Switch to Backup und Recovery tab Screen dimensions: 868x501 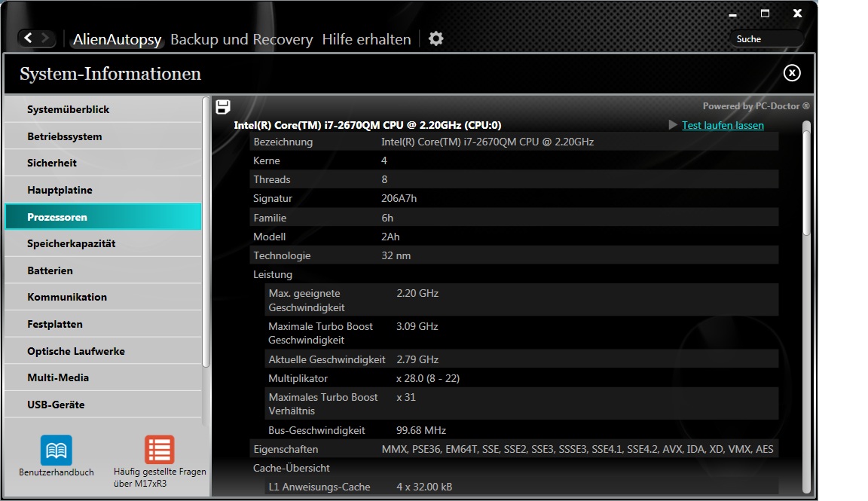tap(241, 39)
